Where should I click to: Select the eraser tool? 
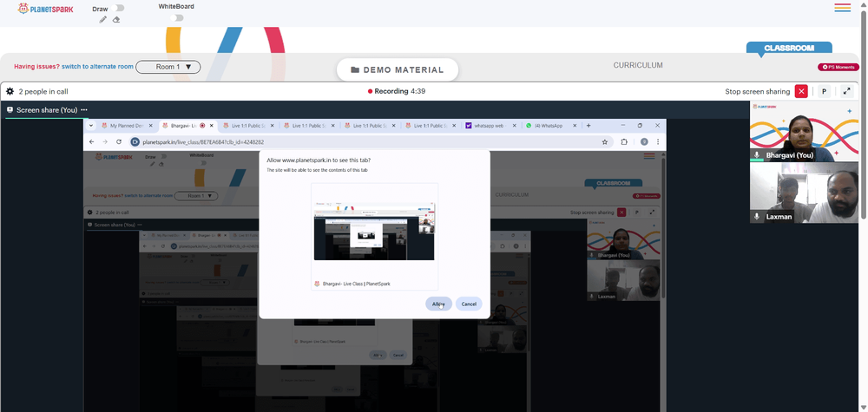pos(116,19)
